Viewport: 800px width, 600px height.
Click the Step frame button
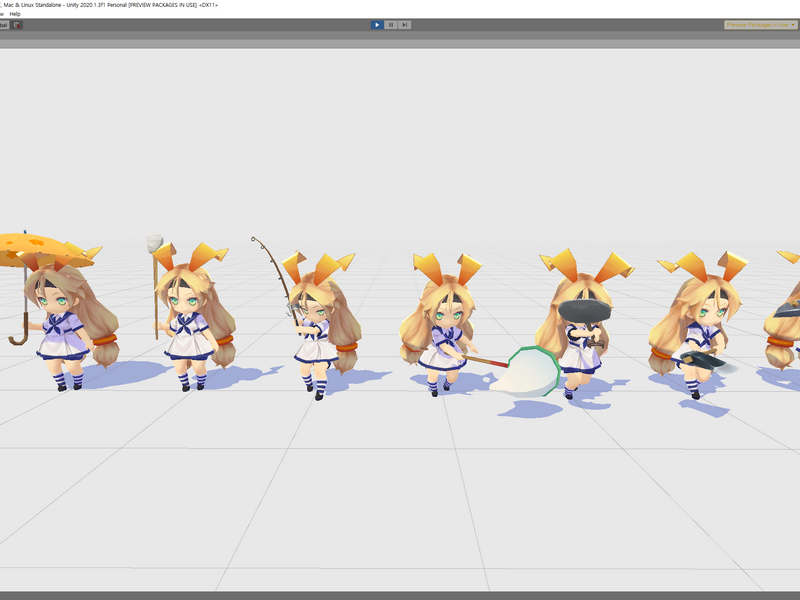click(405, 24)
